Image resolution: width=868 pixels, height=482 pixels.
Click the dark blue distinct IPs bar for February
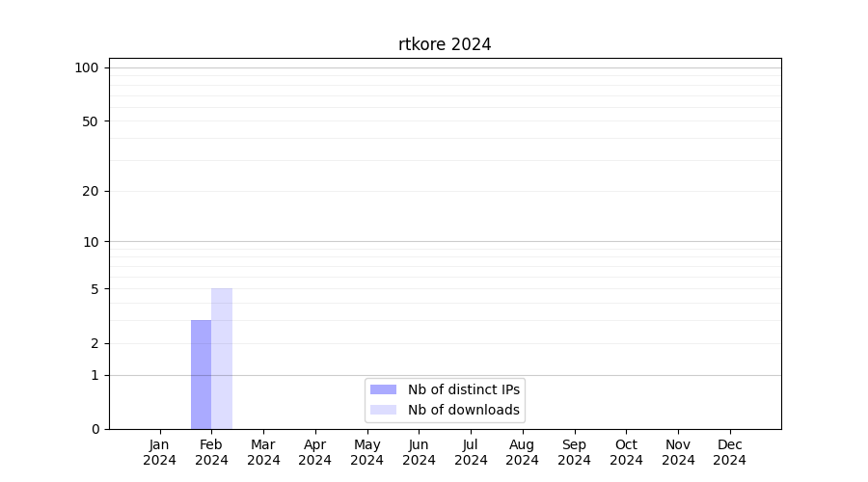tap(201, 374)
